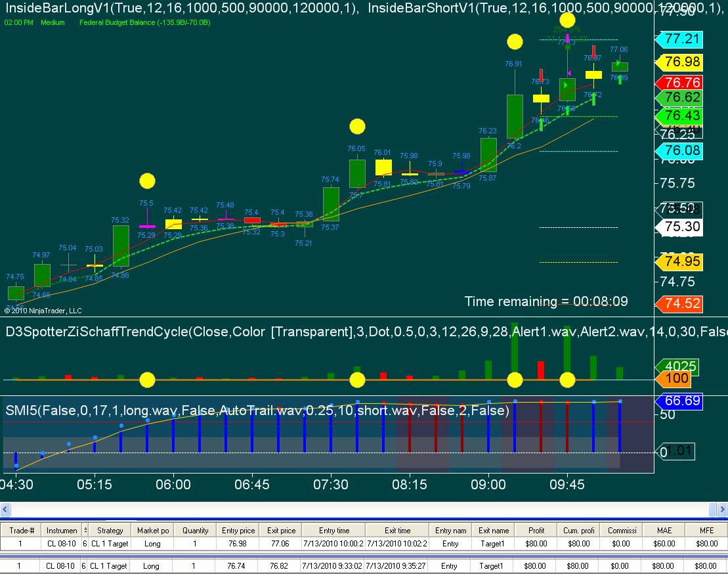Click the 75.74 candle high label
Image resolution: width=728 pixels, height=574 pixels.
point(330,179)
